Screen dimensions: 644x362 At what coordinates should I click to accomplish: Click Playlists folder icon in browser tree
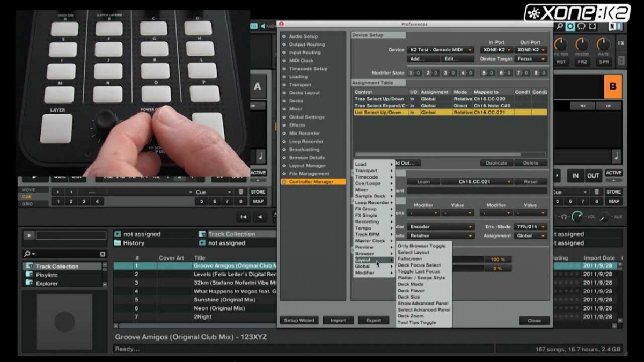click(30, 275)
